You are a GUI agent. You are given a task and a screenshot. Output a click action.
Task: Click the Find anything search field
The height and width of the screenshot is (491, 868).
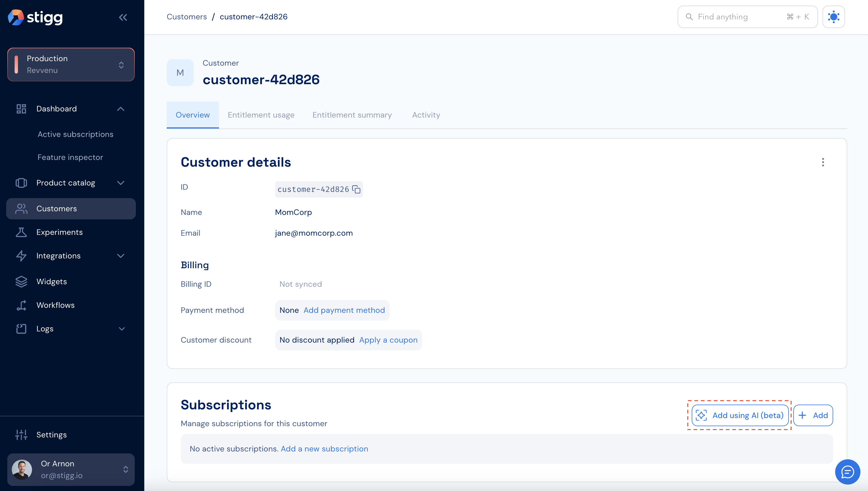click(x=747, y=17)
